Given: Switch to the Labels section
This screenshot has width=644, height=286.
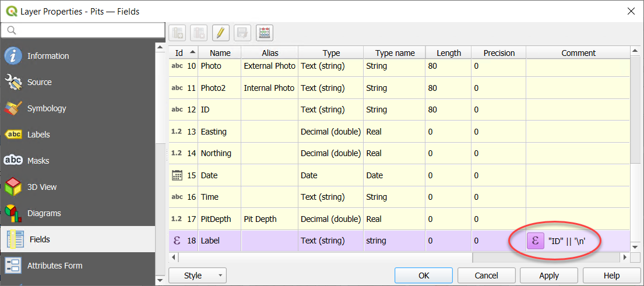Looking at the screenshot, I should (x=38, y=135).
